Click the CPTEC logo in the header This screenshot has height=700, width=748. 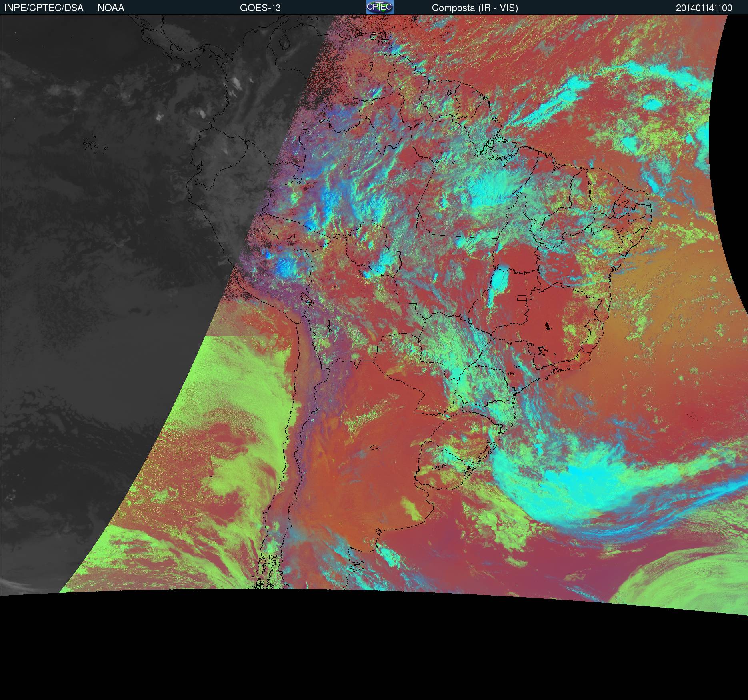(380, 7)
